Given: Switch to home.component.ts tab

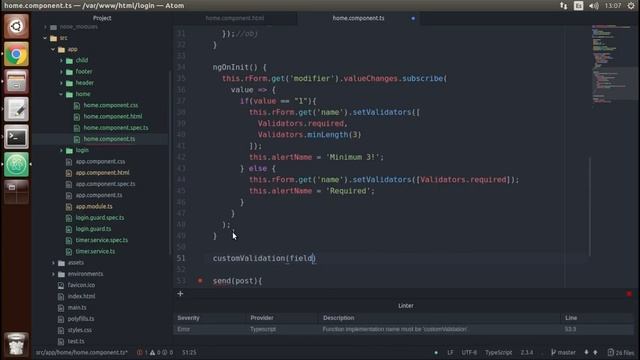Looking at the screenshot, I should pos(358,18).
